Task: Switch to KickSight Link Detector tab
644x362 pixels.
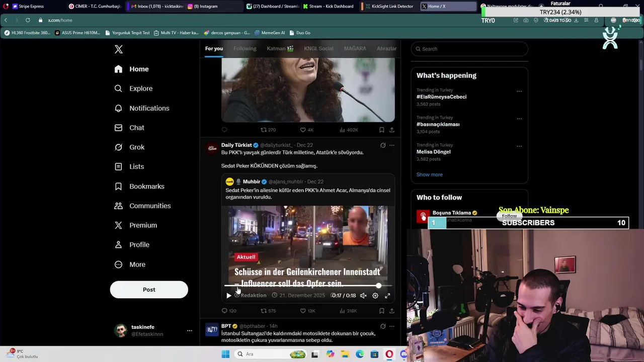Action: coord(388,7)
